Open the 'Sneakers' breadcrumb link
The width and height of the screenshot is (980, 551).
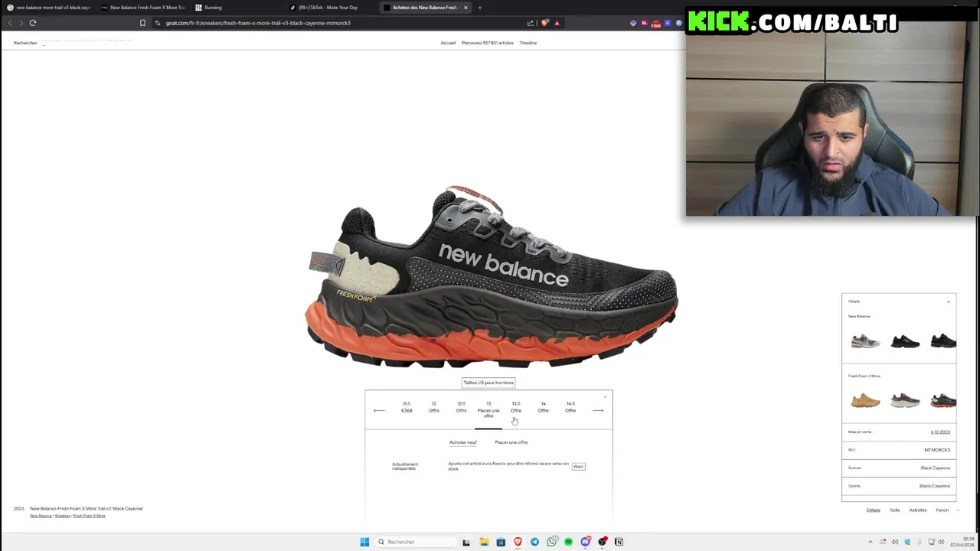click(x=63, y=516)
